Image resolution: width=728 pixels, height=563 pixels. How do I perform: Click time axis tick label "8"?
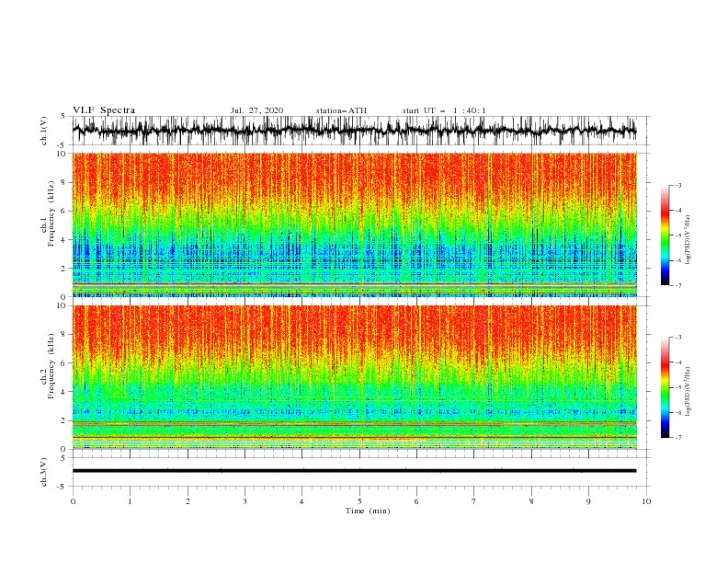[531, 501]
